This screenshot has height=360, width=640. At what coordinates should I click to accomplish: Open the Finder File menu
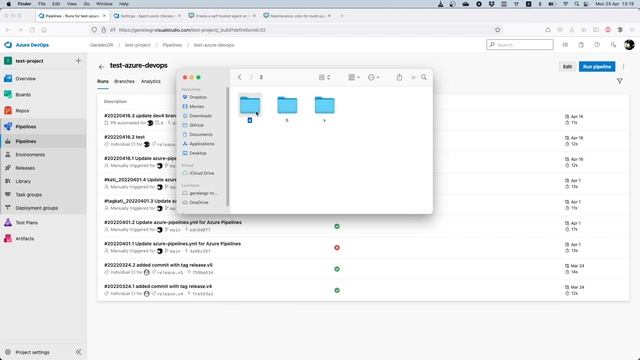[42, 4]
